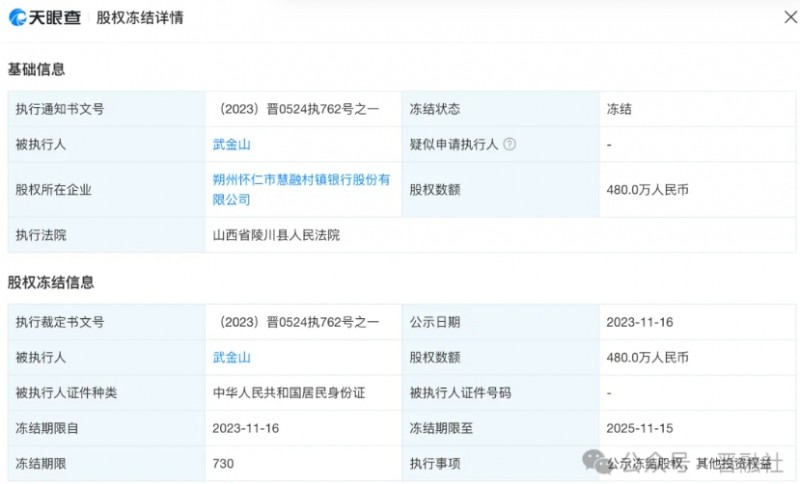The width and height of the screenshot is (800, 484).
Task: Click the 冻结状态 value 冻结
Action: point(619,109)
